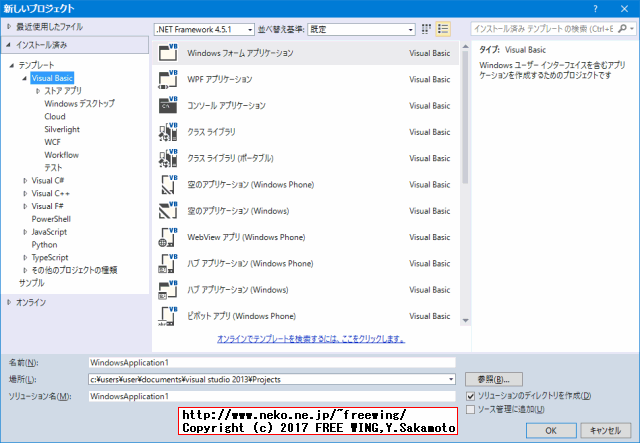
Task: Expand the Visual F# node
Action: (x=25, y=206)
